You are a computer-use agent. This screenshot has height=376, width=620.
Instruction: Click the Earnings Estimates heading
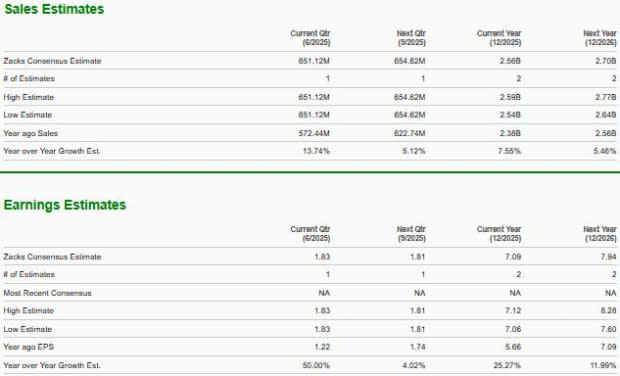(x=65, y=205)
